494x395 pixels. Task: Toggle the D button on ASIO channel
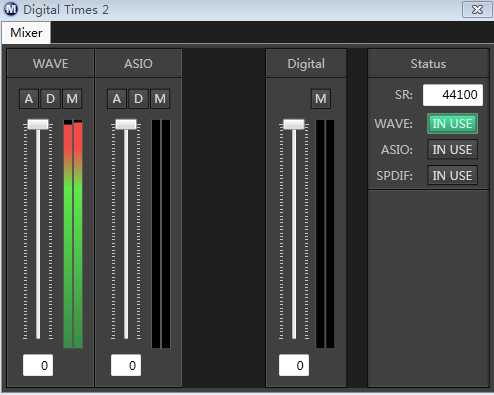click(138, 99)
